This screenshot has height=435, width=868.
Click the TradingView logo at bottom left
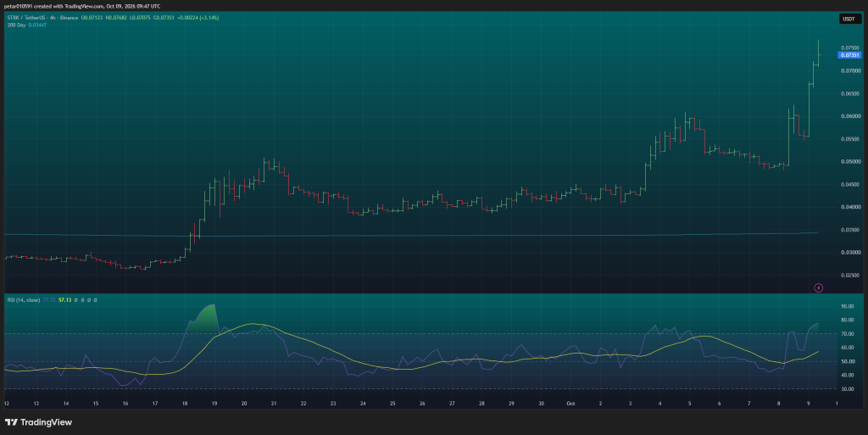38,422
